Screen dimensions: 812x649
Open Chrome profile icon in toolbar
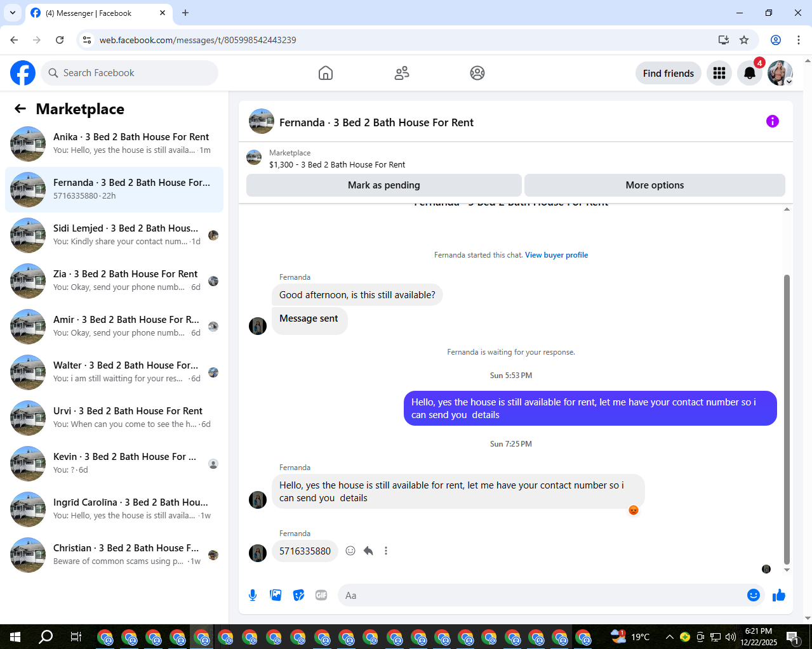(776, 40)
